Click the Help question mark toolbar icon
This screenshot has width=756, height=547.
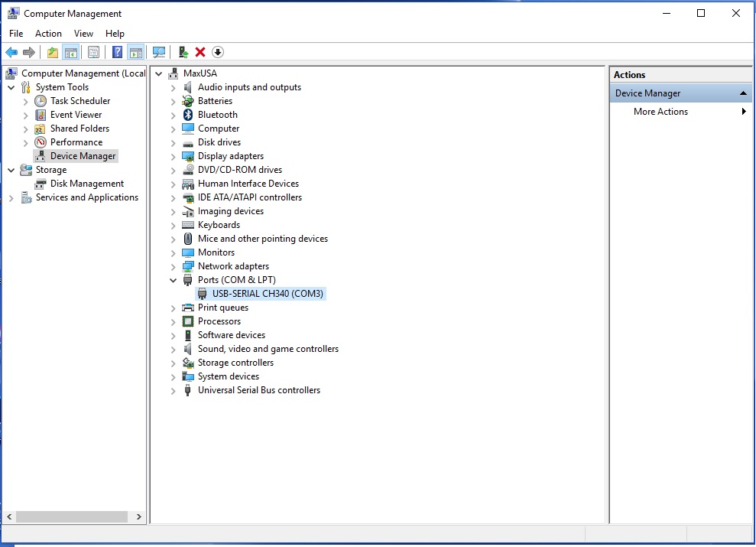(117, 52)
